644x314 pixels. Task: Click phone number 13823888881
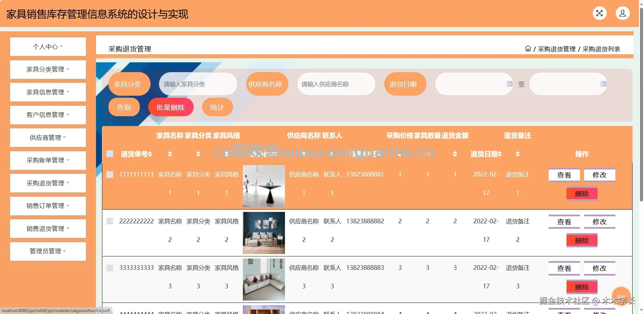365,174
